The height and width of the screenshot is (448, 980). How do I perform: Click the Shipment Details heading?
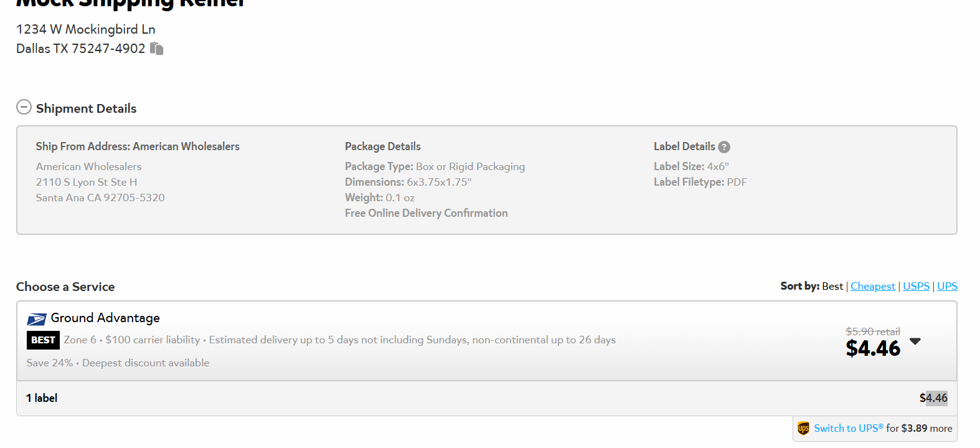point(86,108)
